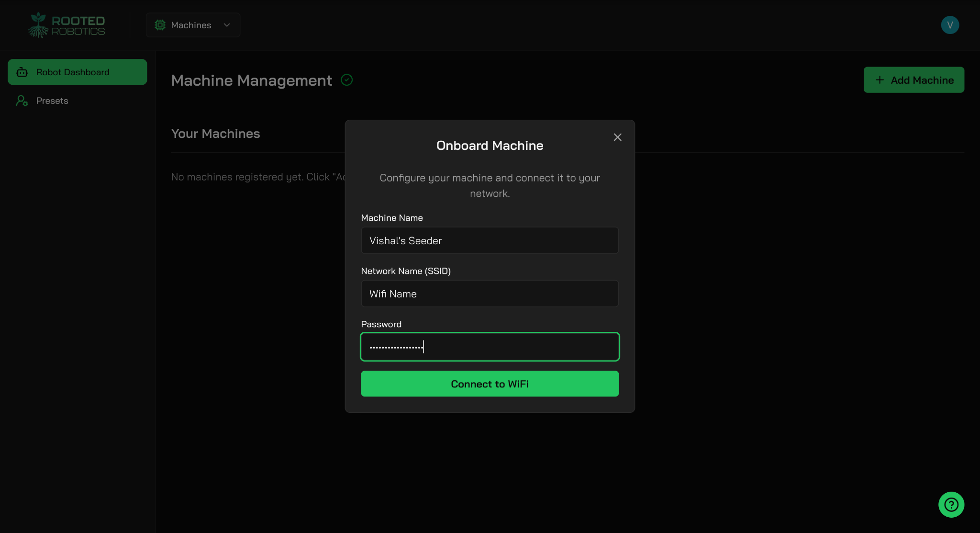Open Robot Dashboard in sidebar

77,72
